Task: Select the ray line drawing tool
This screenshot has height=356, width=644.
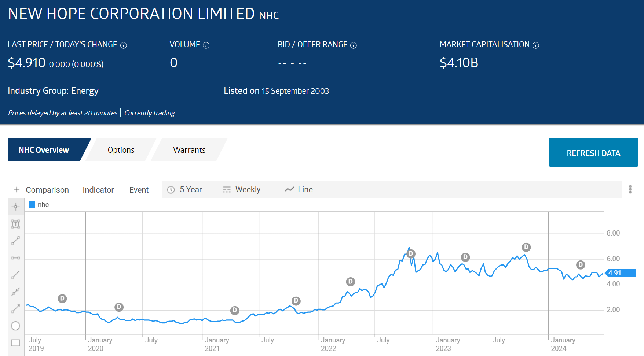Action: [x=15, y=275]
